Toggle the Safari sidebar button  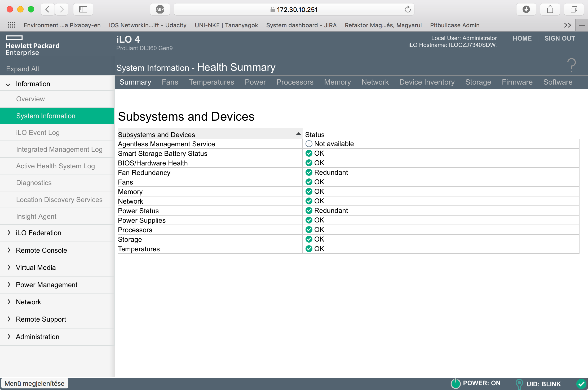(83, 10)
